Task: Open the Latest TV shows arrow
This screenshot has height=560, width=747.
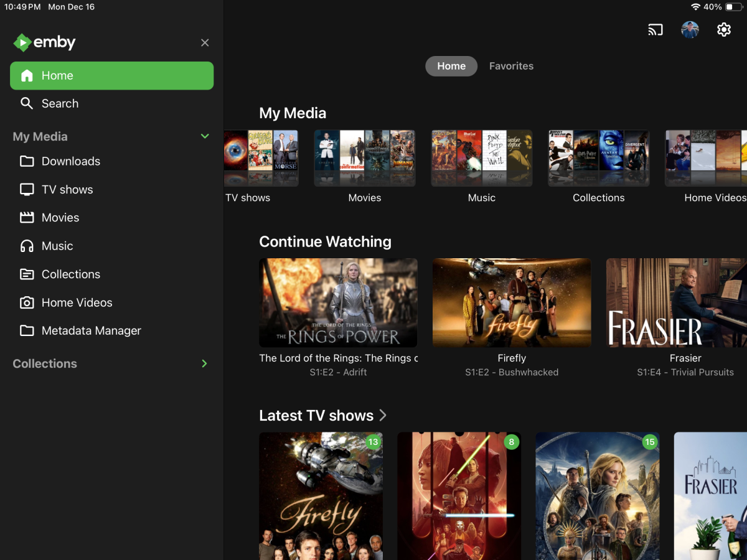Action: (x=383, y=415)
